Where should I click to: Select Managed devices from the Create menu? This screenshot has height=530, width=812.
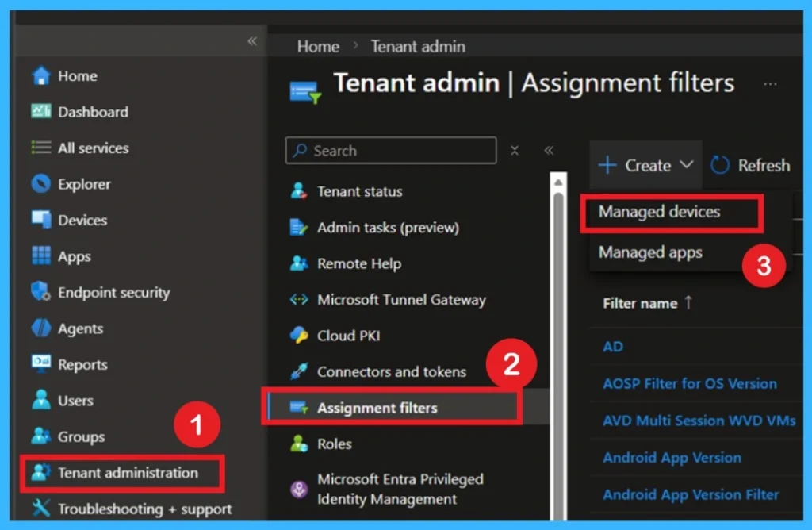[662, 212]
